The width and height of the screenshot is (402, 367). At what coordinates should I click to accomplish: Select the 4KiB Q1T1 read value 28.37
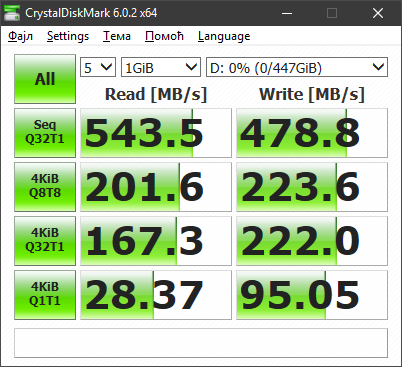click(x=156, y=295)
